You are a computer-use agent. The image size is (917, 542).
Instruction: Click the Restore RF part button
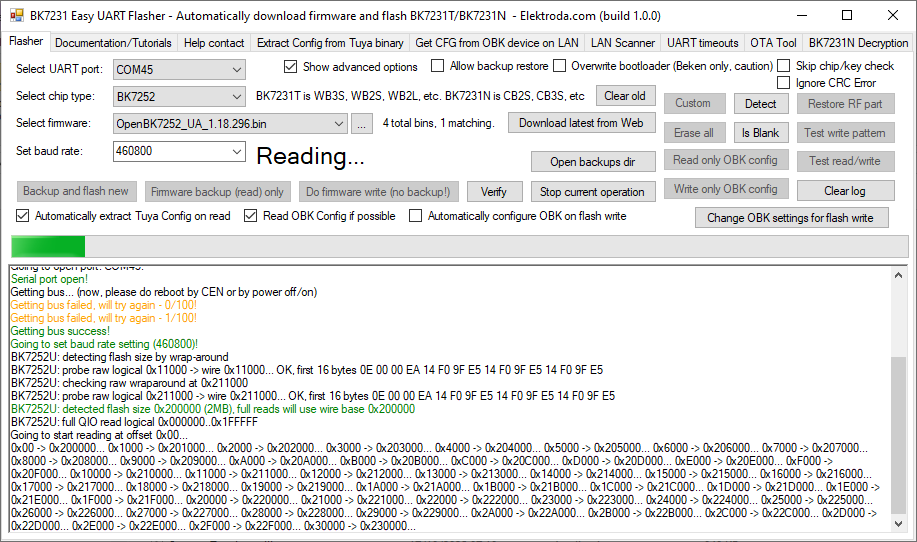[845, 103]
